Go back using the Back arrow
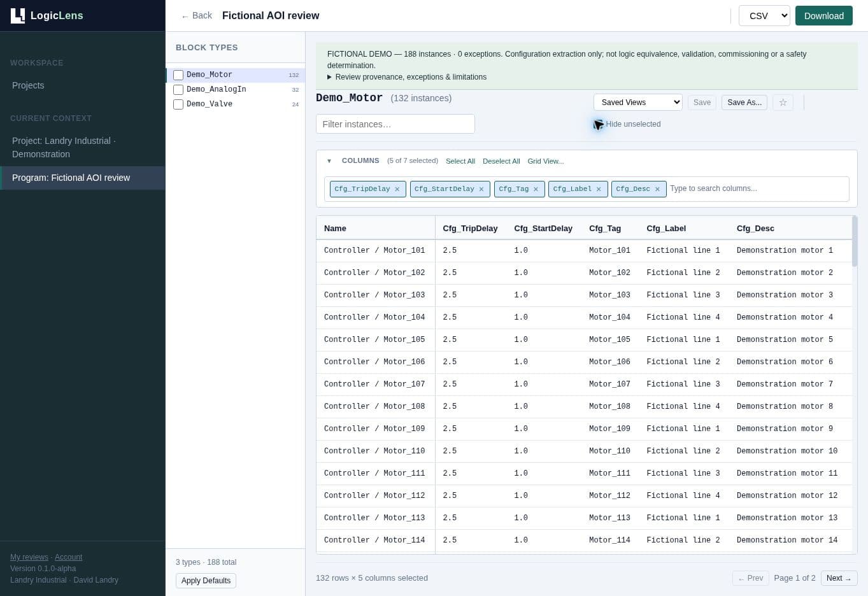This screenshot has width=868, height=596. click(196, 16)
